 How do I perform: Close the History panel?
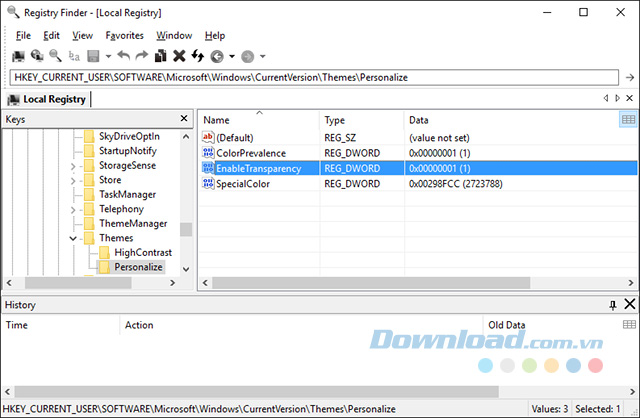click(630, 304)
